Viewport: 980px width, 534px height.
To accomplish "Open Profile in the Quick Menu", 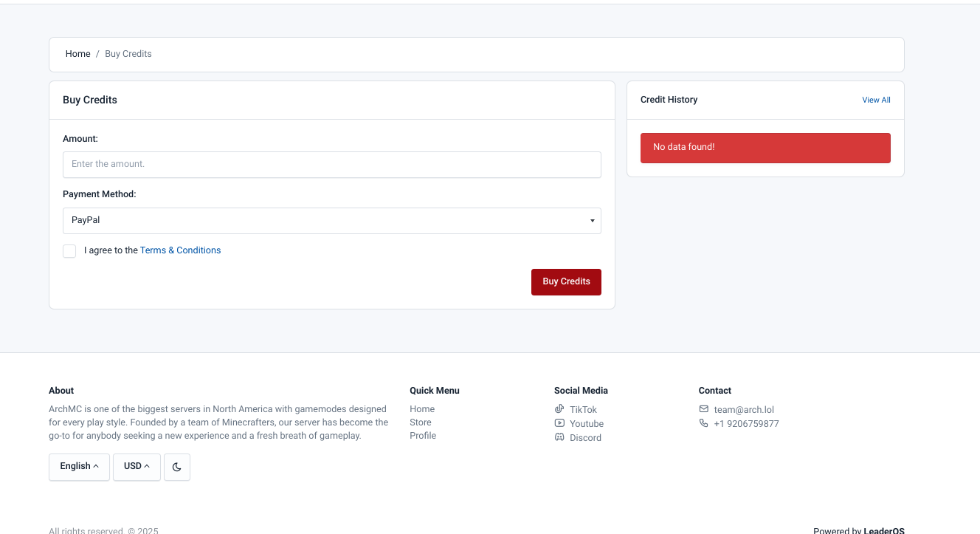I will coord(423,436).
